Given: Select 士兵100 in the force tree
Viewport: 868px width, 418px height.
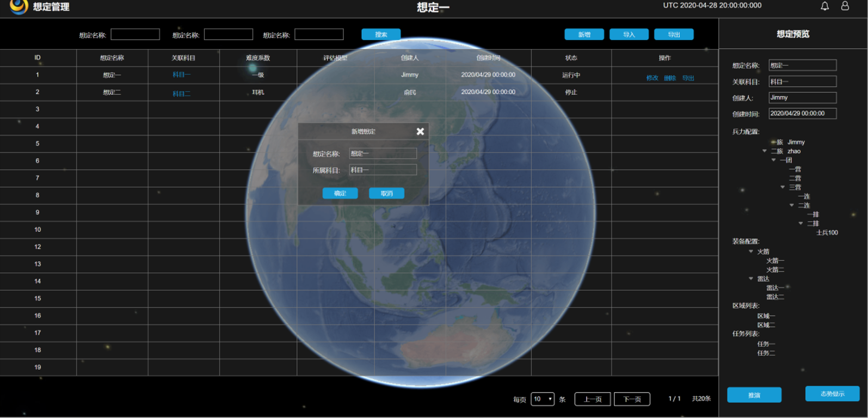Looking at the screenshot, I should (x=827, y=232).
